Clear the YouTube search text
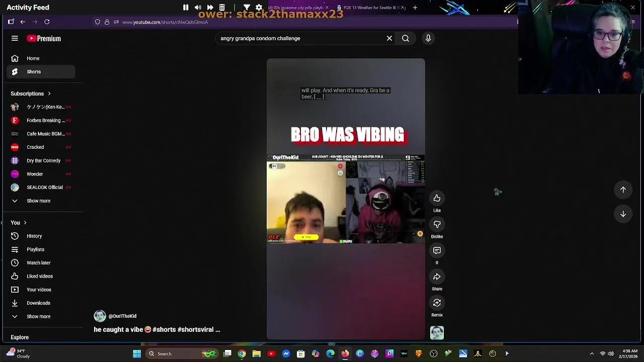Viewport: 644px width, 362px height. click(x=389, y=38)
